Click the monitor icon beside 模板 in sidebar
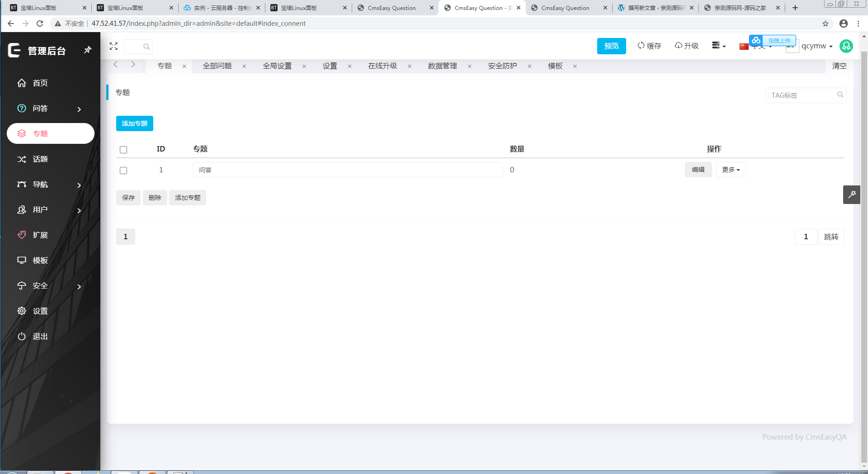 (x=22, y=260)
